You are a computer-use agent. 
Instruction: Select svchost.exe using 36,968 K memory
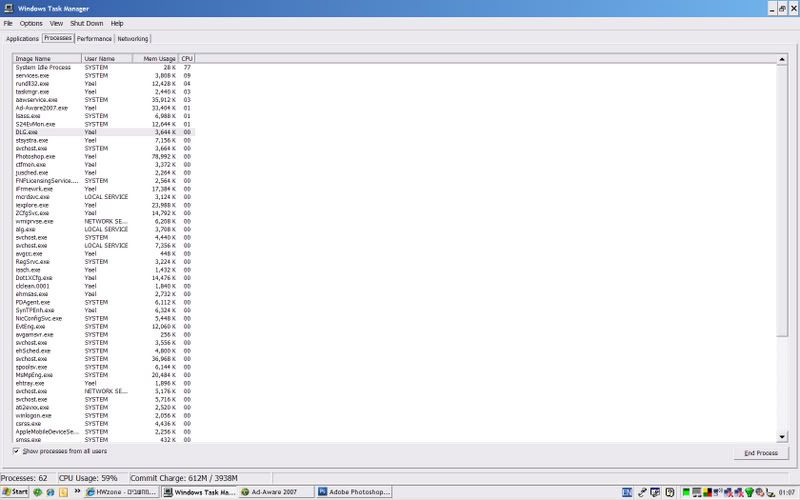coord(104,359)
